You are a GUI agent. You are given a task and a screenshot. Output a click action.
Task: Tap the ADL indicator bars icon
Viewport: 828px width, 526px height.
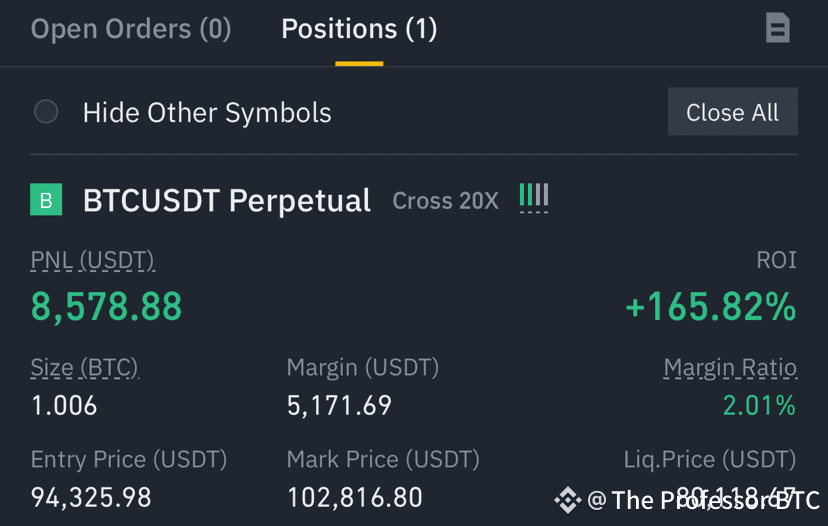point(534,198)
